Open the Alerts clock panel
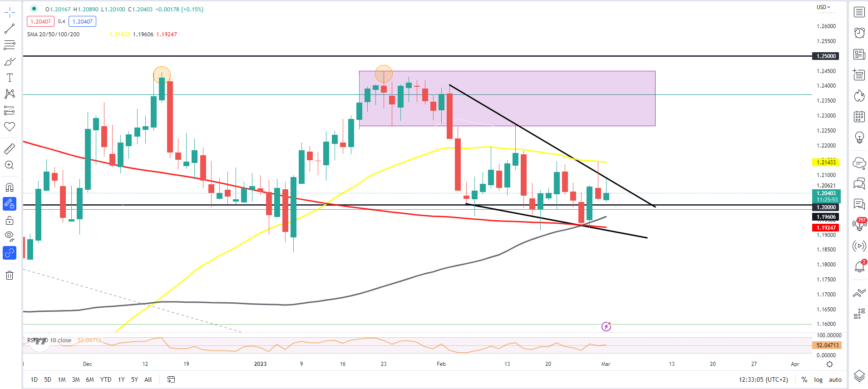The height and width of the screenshot is (389, 868). coord(859,33)
